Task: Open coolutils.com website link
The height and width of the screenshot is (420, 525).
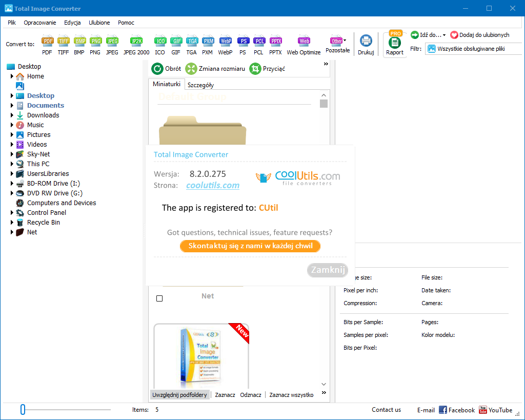Action: point(213,185)
